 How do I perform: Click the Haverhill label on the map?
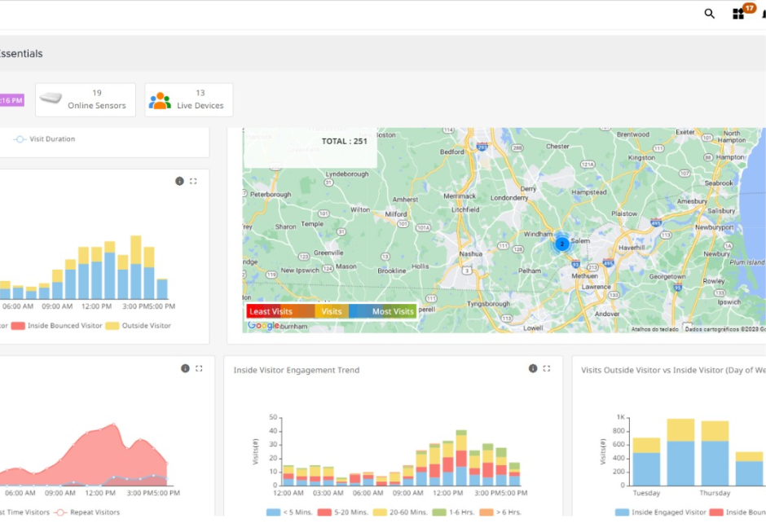coord(632,248)
